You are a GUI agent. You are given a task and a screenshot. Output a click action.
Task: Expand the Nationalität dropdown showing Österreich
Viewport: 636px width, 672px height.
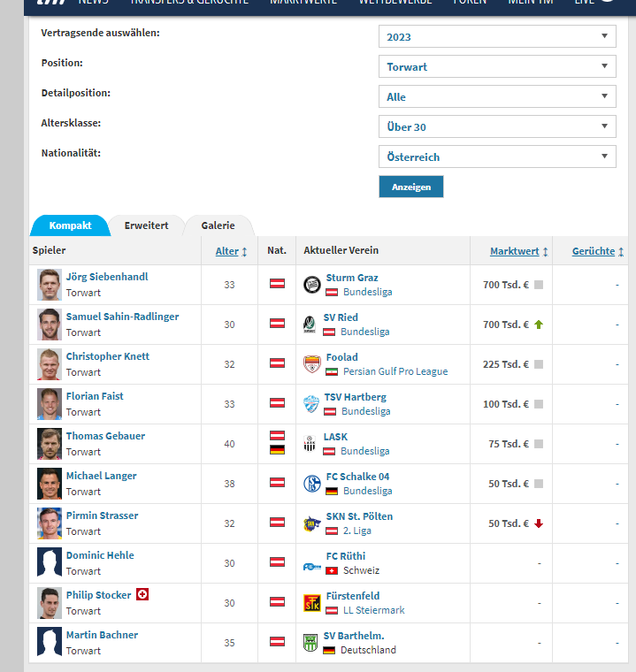click(x=497, y=157)
